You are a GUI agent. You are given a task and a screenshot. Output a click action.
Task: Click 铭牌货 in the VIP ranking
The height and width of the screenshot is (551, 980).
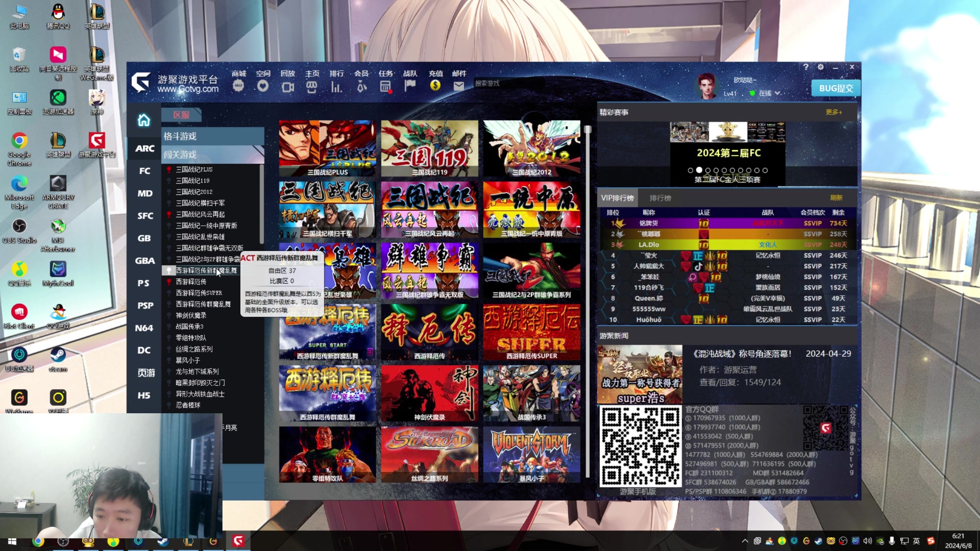[x=648, y=223]
